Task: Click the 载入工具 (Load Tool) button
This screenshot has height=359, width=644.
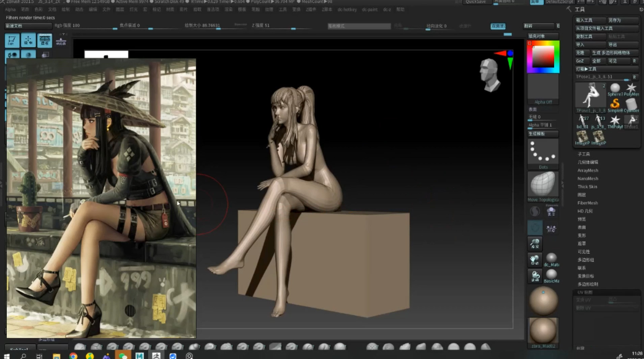Action: point(591,20)
